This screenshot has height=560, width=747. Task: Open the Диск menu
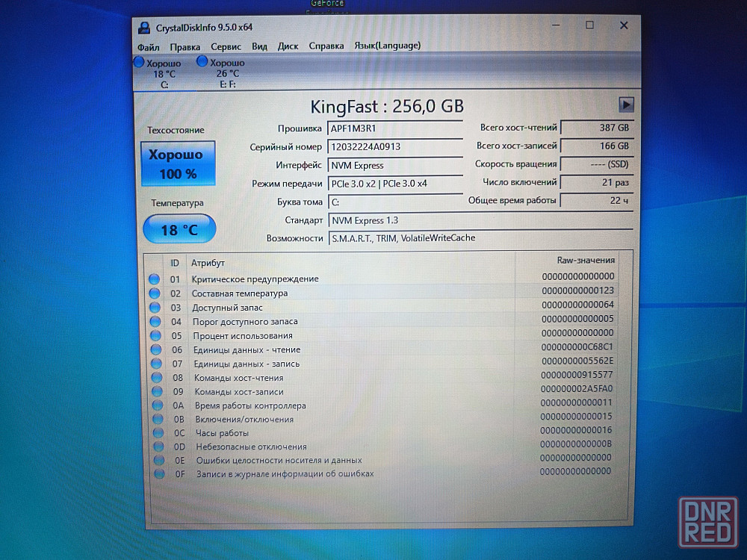pyautogui.click(x=288, y=46)
